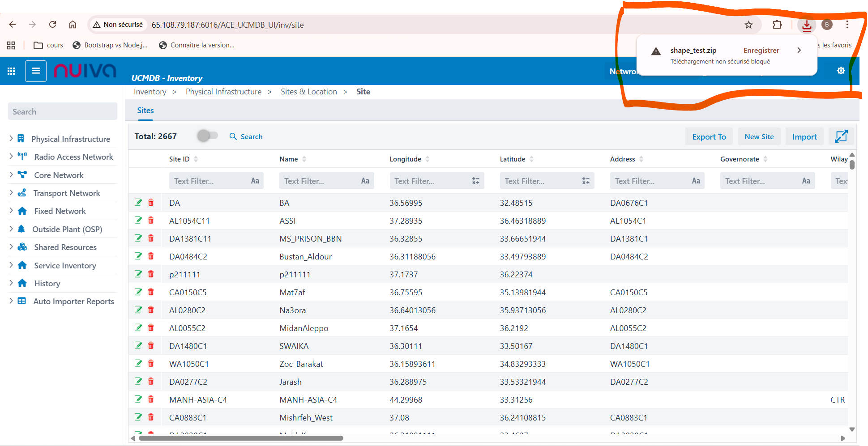Screen dimensions: 868x446
Task: Expand the Radio Access Network tree item
Action: pyautogui.click(x=11, y=157)
